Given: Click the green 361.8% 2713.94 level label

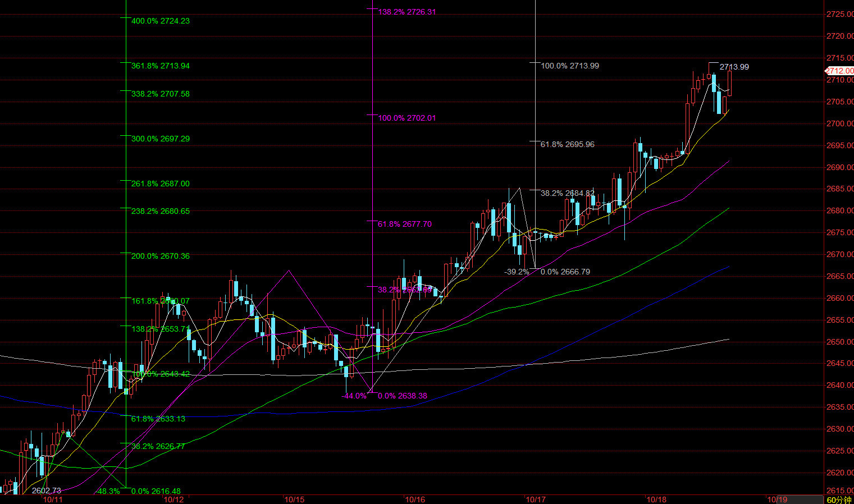Looking at the screenshot, I should point(161,66).
